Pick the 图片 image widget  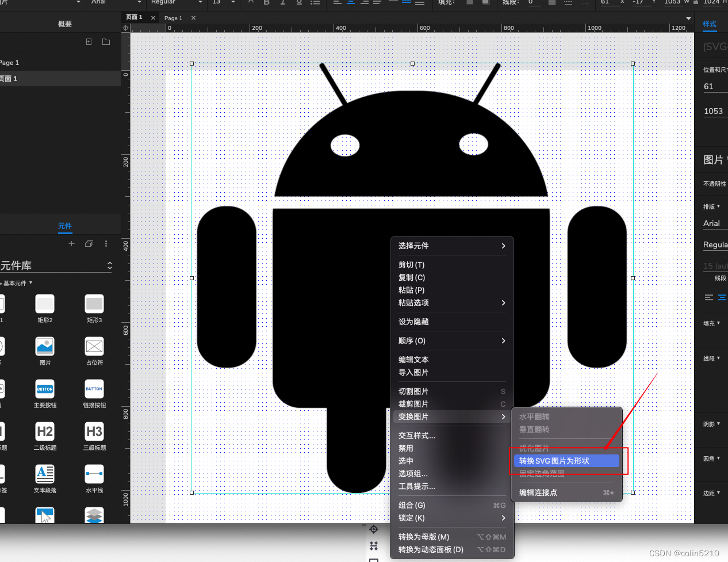[45, 351]
